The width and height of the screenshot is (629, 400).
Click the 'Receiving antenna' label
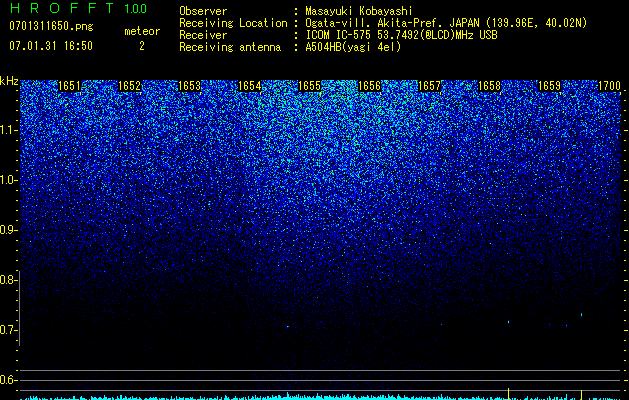(230, 47)
